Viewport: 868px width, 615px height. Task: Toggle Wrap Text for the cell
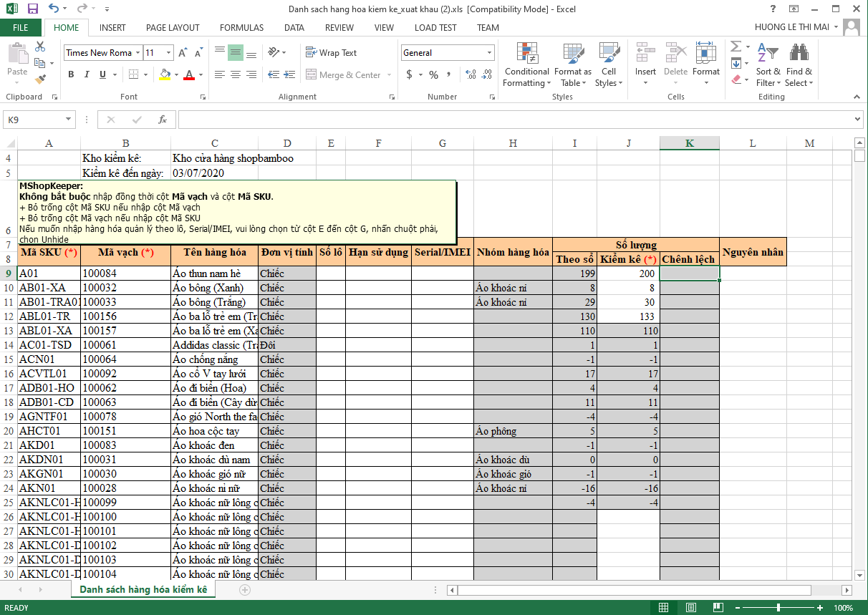(x=331, y=53)
